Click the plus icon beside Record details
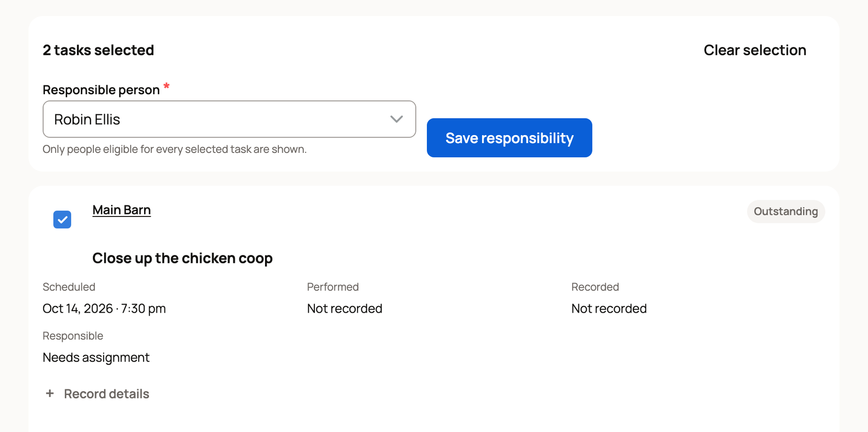868x432 pixels. coord(50,394)
